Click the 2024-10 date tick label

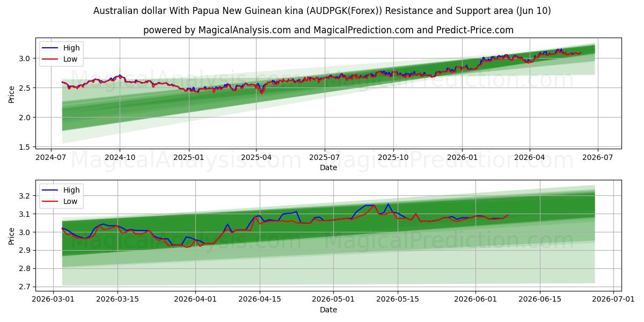(119, 157)
